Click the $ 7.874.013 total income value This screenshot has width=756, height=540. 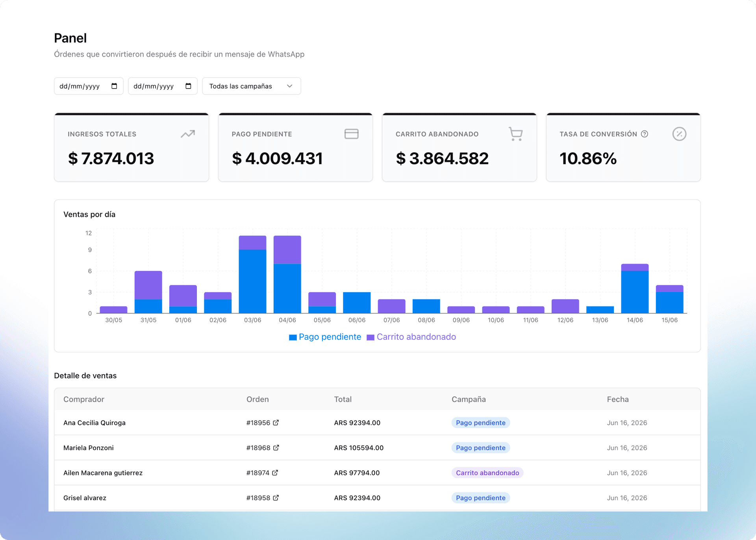pyautogui.click(x=111, y=158)
